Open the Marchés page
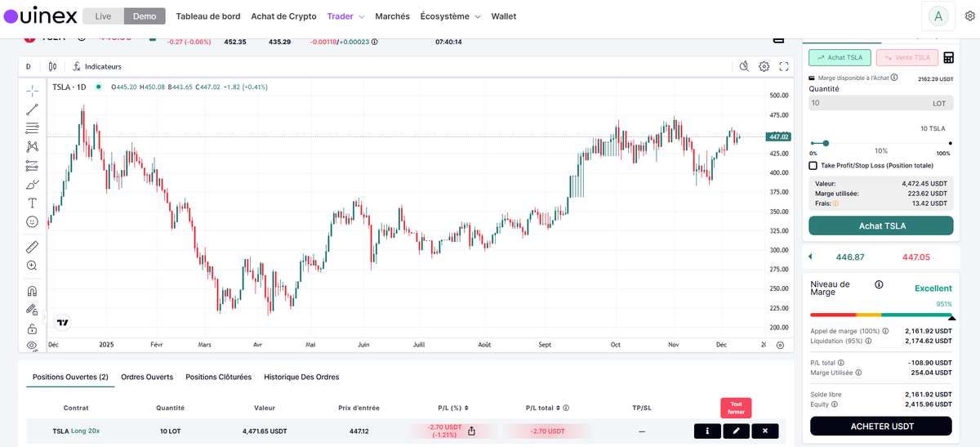Screen dimensions: 980x447 392,16
